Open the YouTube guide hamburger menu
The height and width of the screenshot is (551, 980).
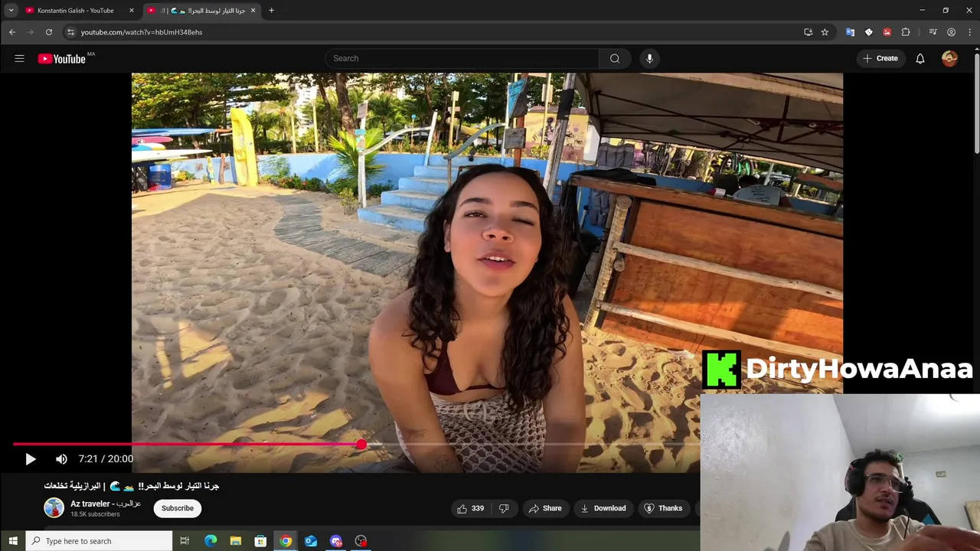tap(19, 58)
